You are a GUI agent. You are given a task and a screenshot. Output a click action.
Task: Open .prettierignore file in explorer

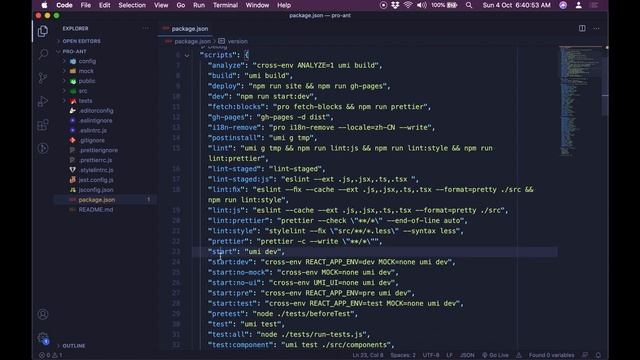98,150
